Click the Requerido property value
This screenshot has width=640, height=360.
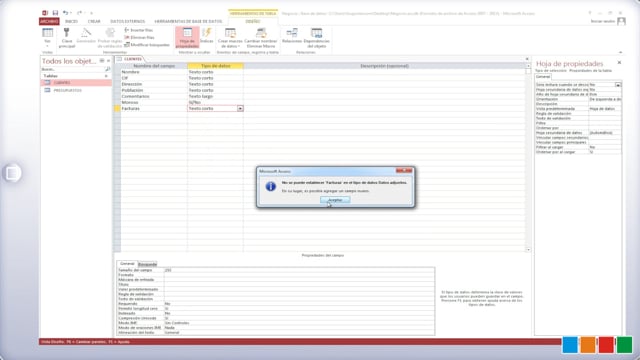(x=299, y=304)
